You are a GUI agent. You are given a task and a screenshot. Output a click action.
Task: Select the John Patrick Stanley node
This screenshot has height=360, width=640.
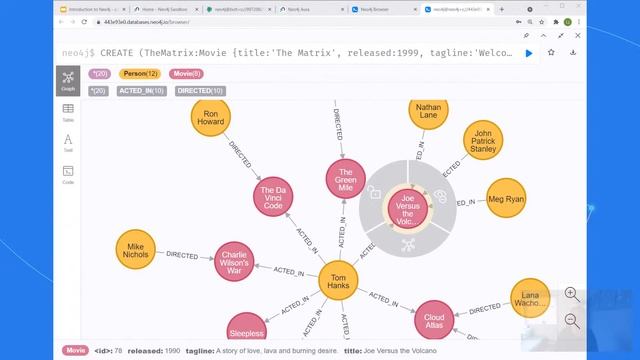tap(483, 140)
